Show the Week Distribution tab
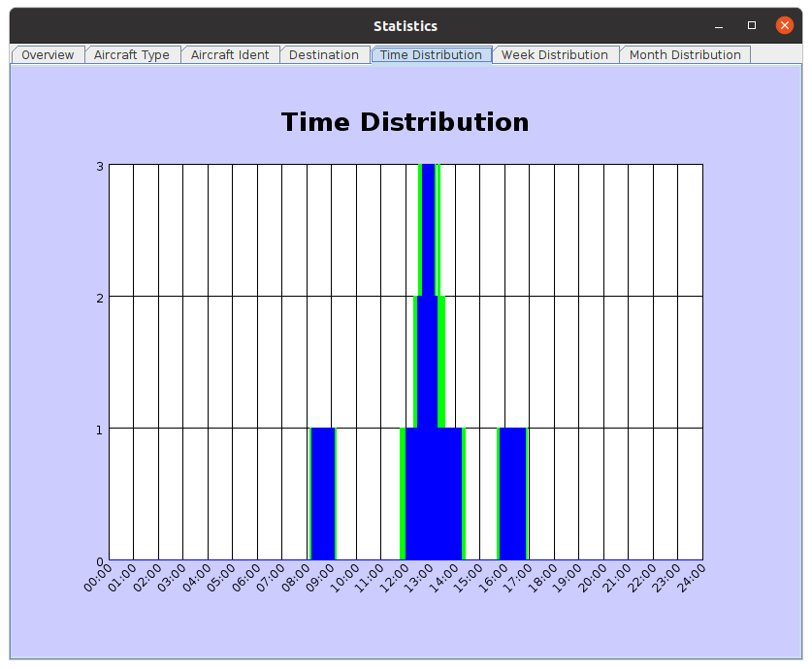Image resolution: width=812 pixels, height=669 pixels. [555, 55]
